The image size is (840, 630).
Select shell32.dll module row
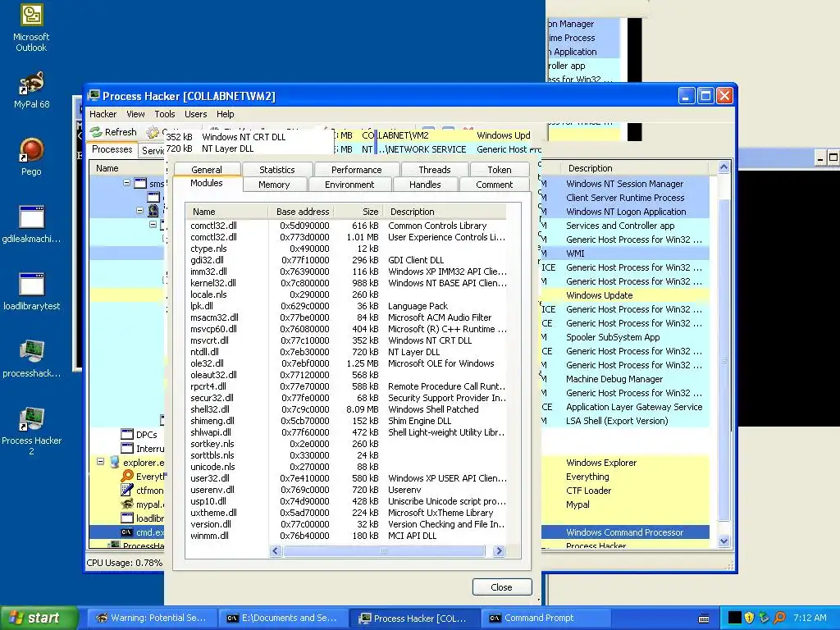pyautogui.click(x=348, y=409)
